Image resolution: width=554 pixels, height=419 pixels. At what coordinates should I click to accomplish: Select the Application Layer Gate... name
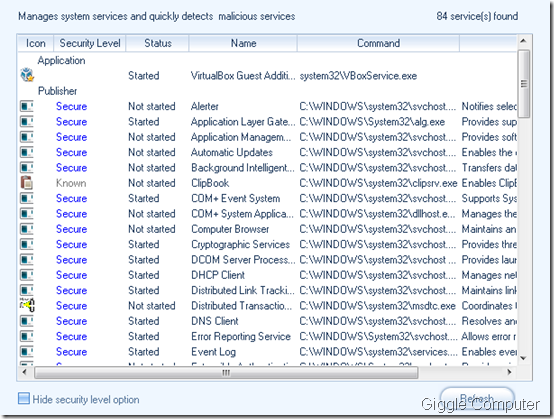click(x=243, y=122)
